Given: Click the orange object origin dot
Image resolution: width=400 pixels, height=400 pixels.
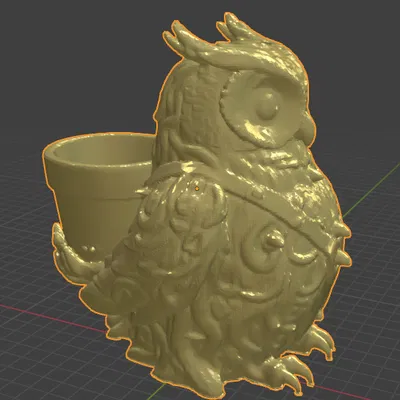Looking at the screenshot, I should point(197,189).
